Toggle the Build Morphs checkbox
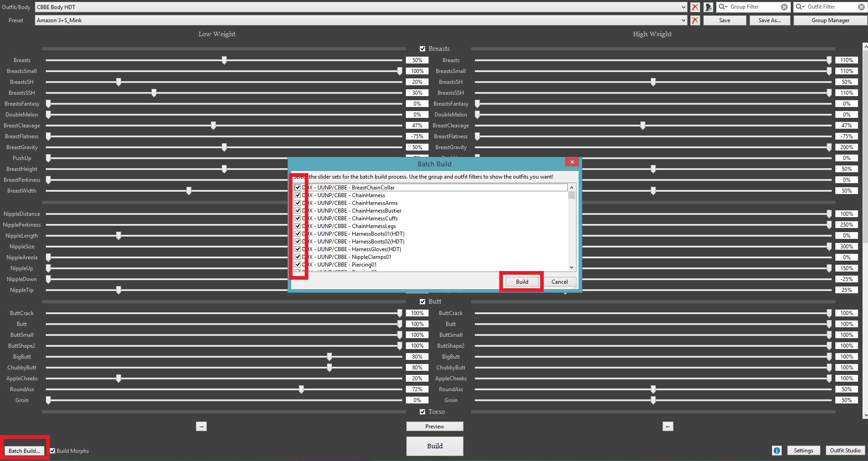 pos(53,451)
